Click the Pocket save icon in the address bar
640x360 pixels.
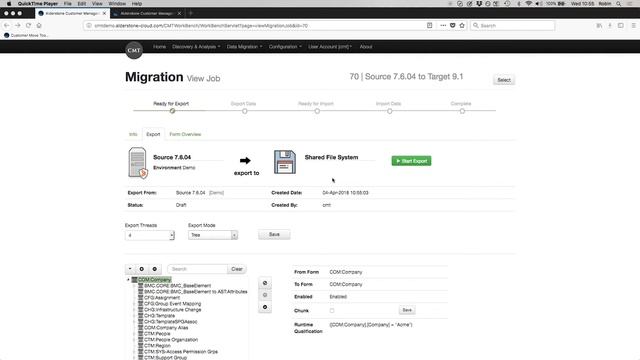point(453,25)
